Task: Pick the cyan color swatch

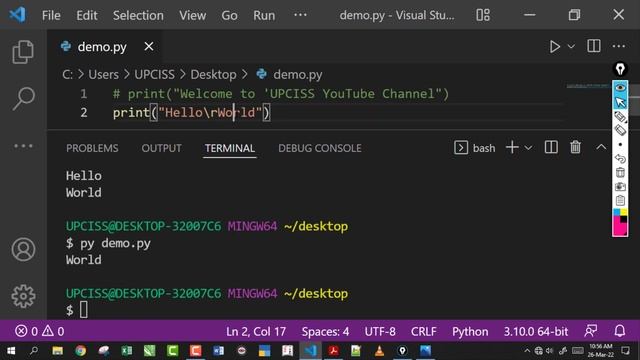Action: (617, 212)
